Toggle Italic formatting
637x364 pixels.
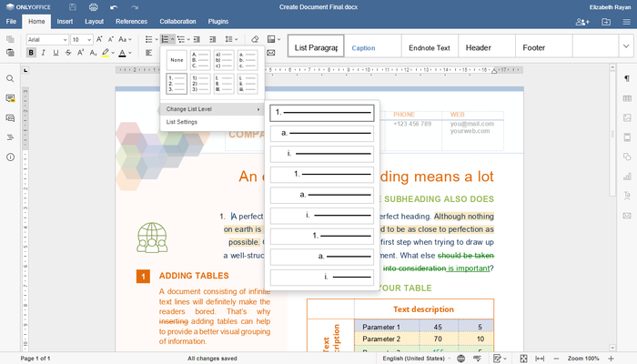coord(45,53)
